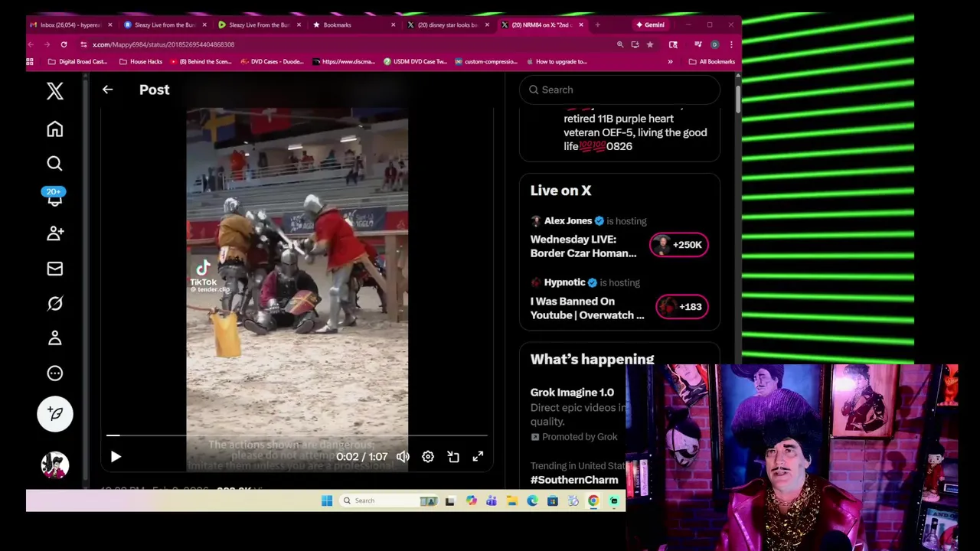The image size is (980, 551).
Task: Click into the X Search field
Action: [619, 90]
